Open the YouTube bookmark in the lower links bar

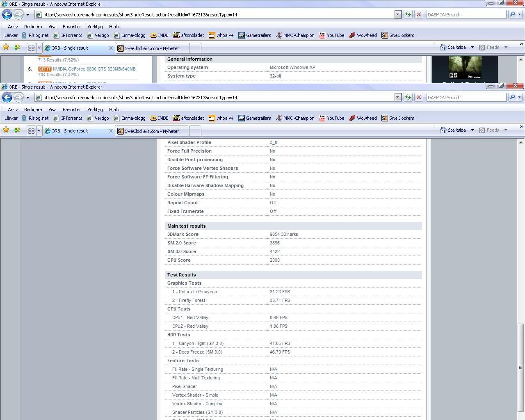click(x=331, y=118)
